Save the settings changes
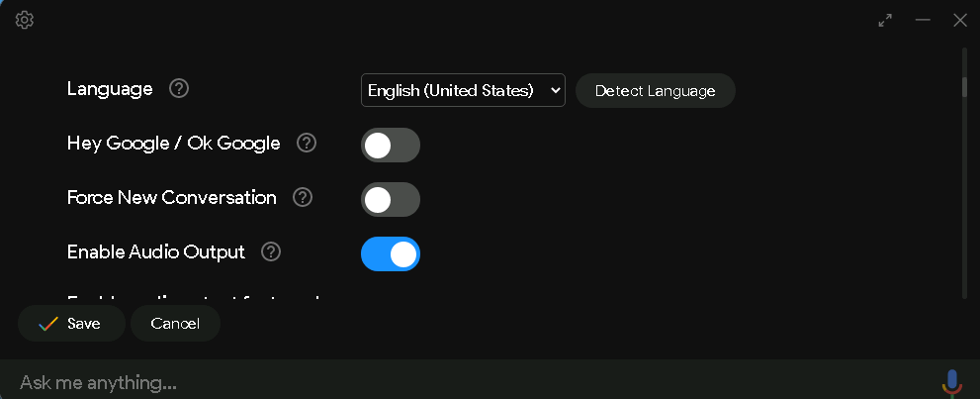The image size is (980, 399). coord(71,324)
